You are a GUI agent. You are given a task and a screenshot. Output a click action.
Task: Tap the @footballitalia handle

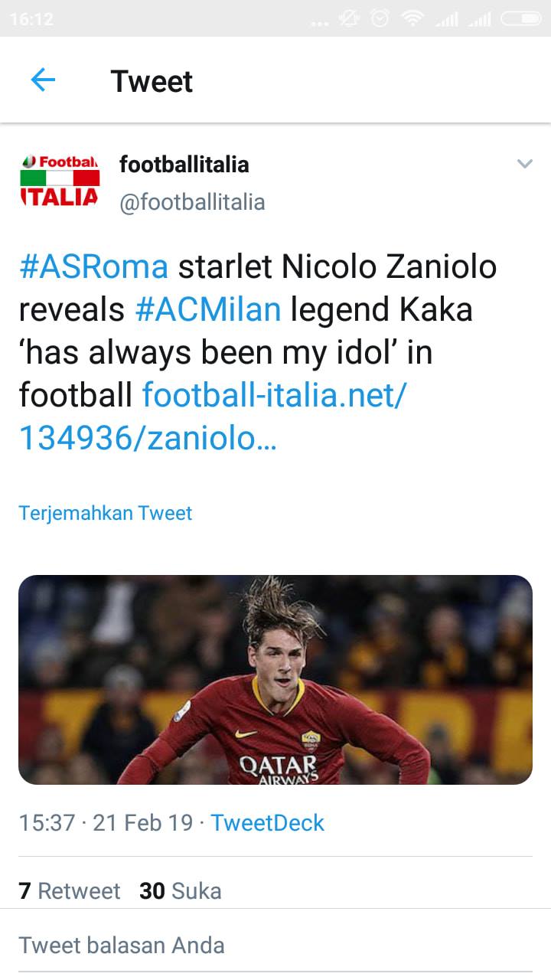[x=192, y=202]
